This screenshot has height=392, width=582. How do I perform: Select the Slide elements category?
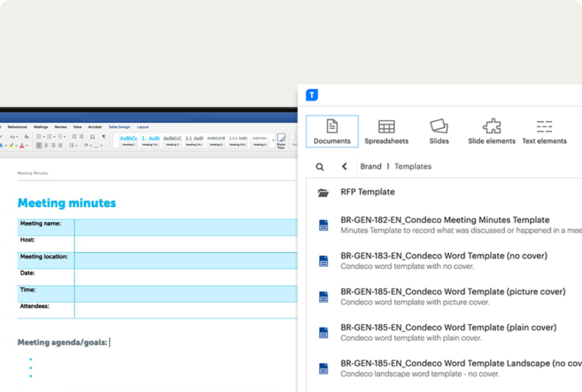[492, 132]
